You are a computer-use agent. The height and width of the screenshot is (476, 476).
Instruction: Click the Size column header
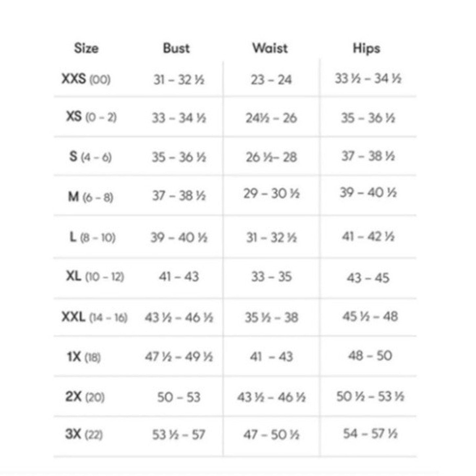point(86,48)
